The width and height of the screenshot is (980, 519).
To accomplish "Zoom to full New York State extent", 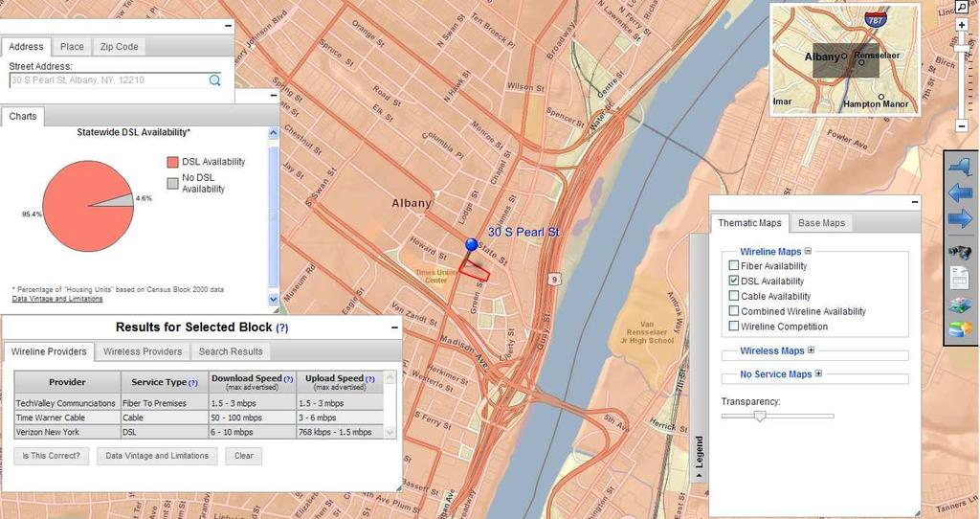I will 960,166.
